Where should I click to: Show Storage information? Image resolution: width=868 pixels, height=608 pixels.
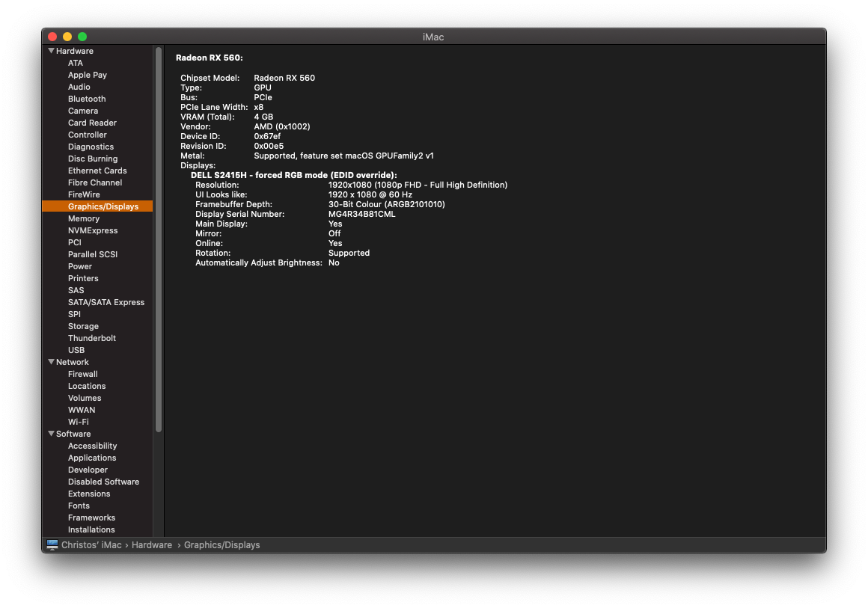[84, 326]
